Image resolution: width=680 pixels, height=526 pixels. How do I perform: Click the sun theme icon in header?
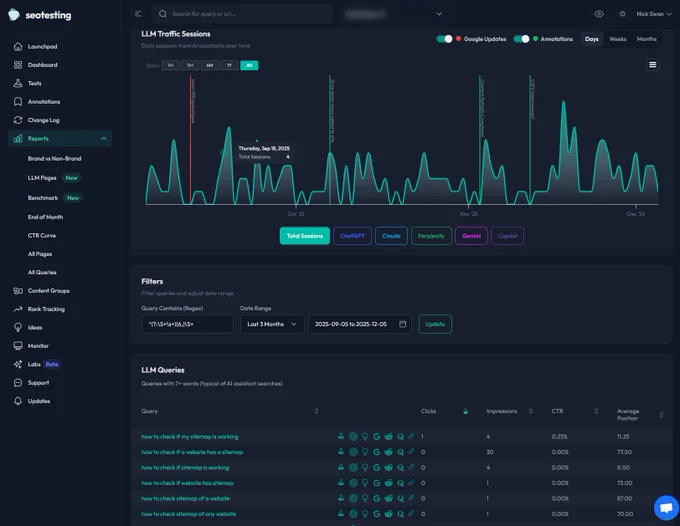622,14
